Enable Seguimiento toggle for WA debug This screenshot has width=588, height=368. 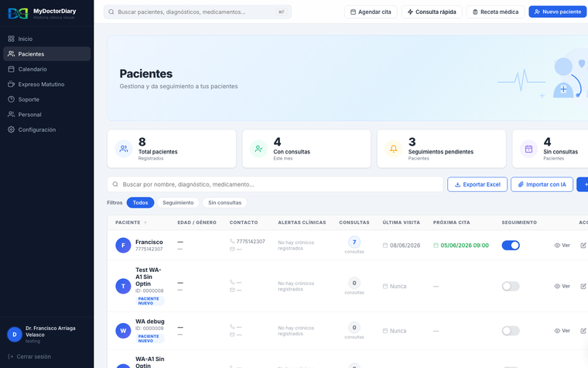tap(511, 331)
